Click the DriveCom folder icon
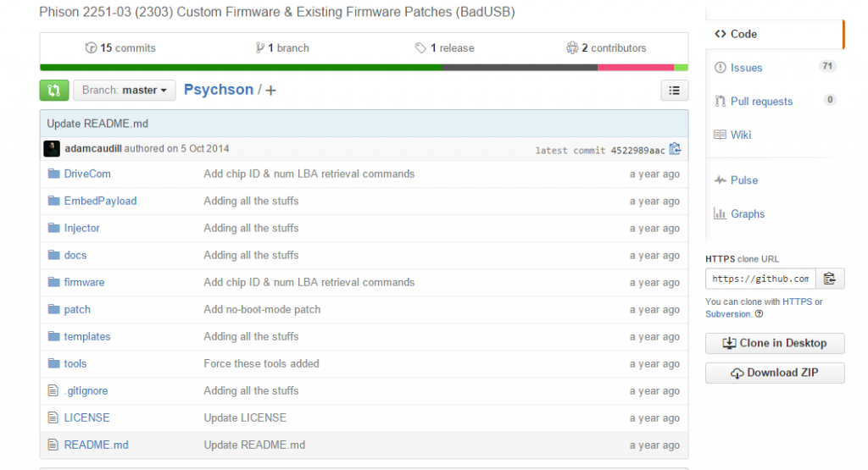 coord(53,174)
